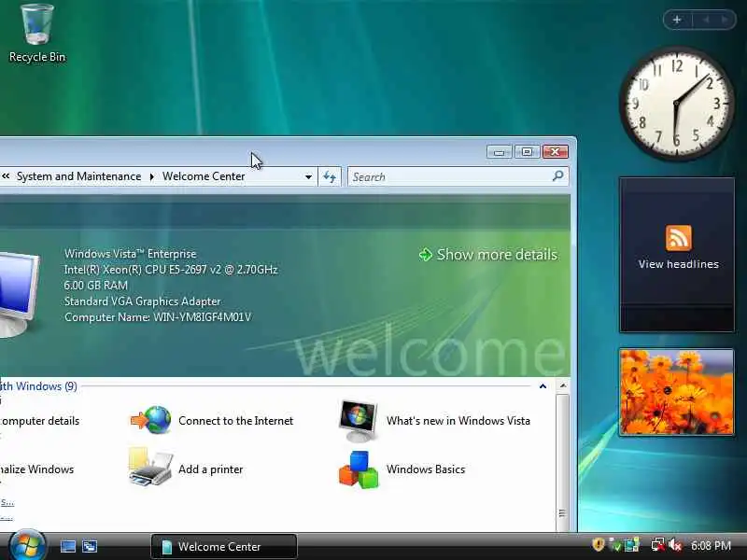Click the 6.00 GB RAM text
The height and width of the screenshot is (560, 747).
coord(96,286)
